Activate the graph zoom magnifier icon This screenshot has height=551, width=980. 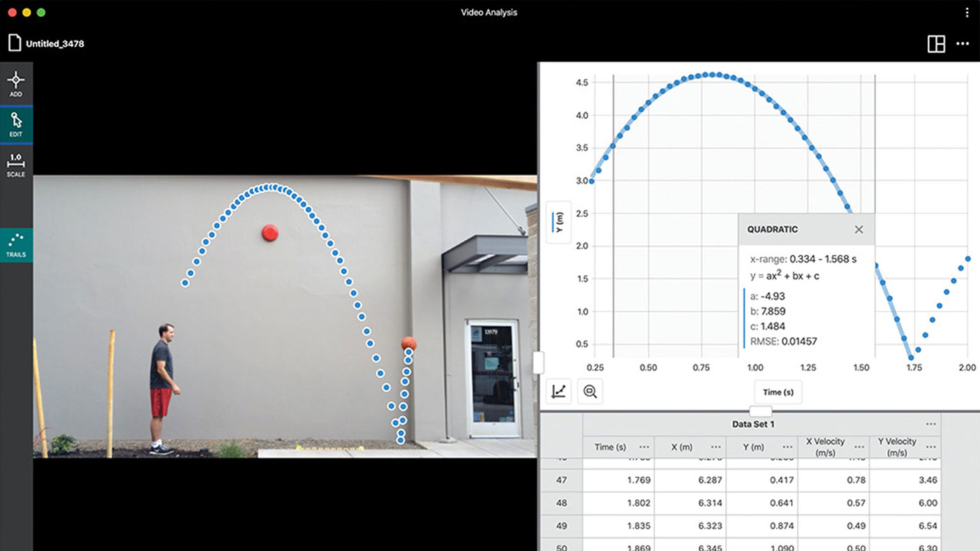[x=590, y=391]
